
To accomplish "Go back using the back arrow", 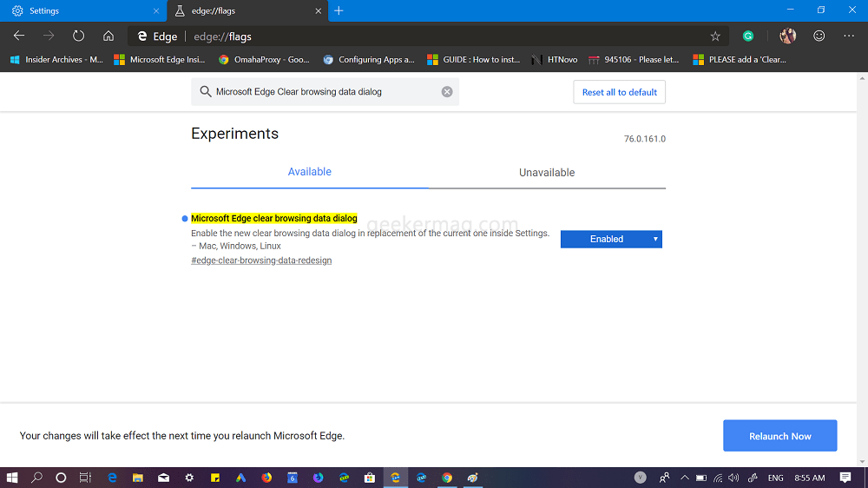I will tap(19, 36).
